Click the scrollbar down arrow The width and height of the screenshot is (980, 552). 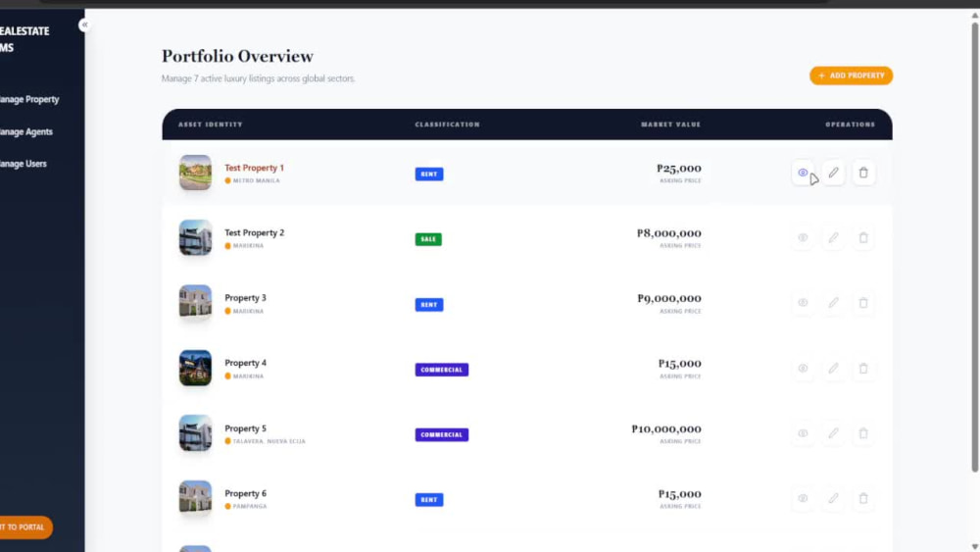[x=974, y=546]
